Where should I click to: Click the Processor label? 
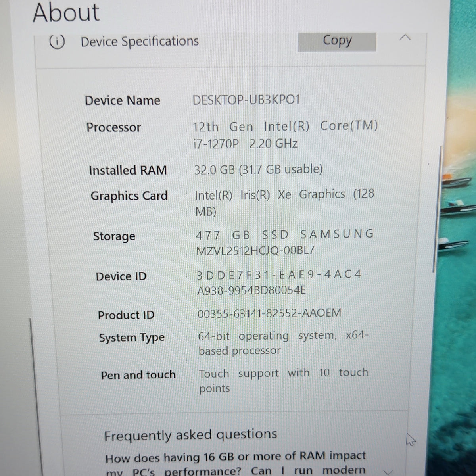point(114,127)
